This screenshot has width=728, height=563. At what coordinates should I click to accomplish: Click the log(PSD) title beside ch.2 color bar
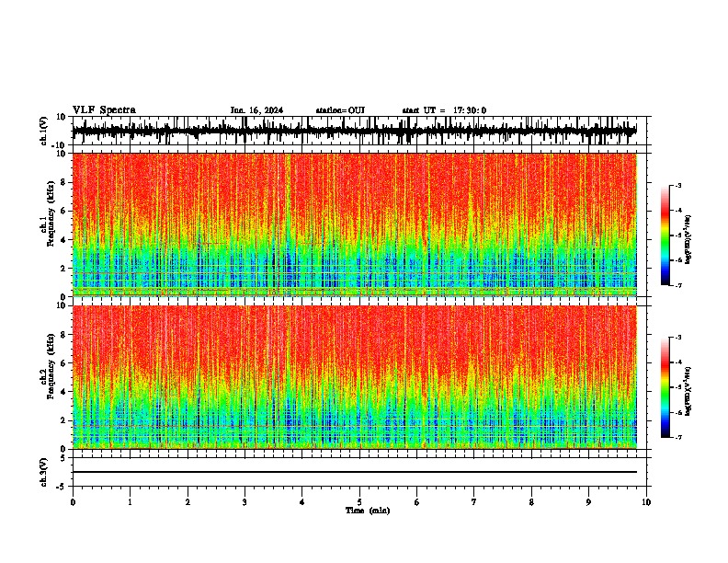pos(688,391)
